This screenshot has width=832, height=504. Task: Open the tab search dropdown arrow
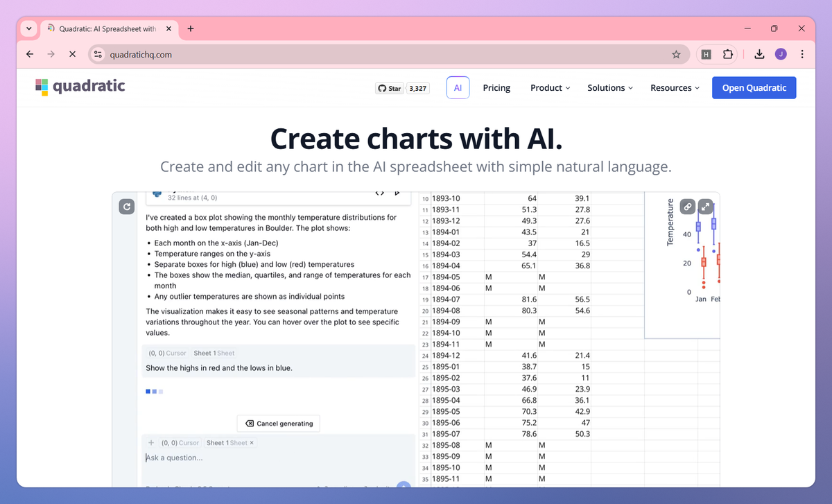click(28, 29)
